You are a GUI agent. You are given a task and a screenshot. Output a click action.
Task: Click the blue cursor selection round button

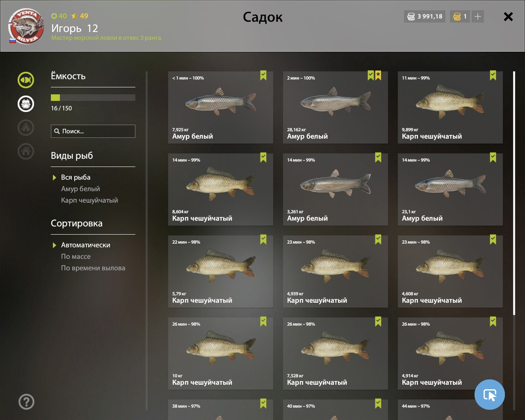tap(490, 395)
